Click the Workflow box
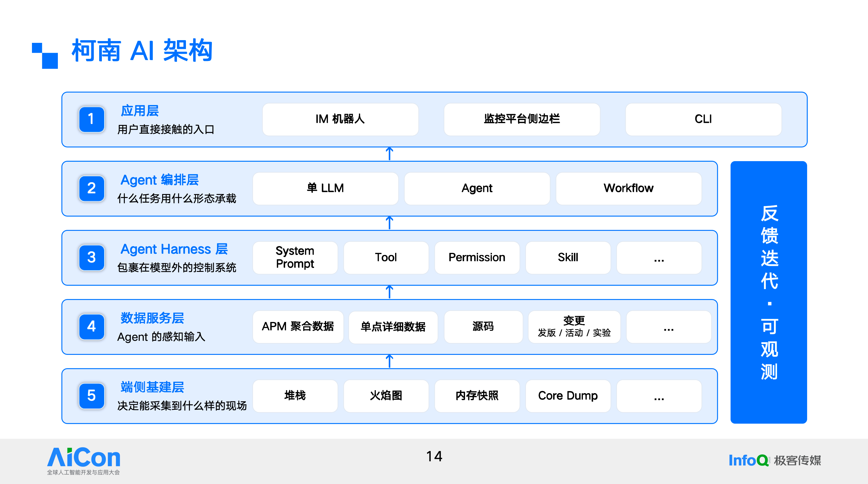This screenshot has width=868, height=484. [x=629, y=189]
